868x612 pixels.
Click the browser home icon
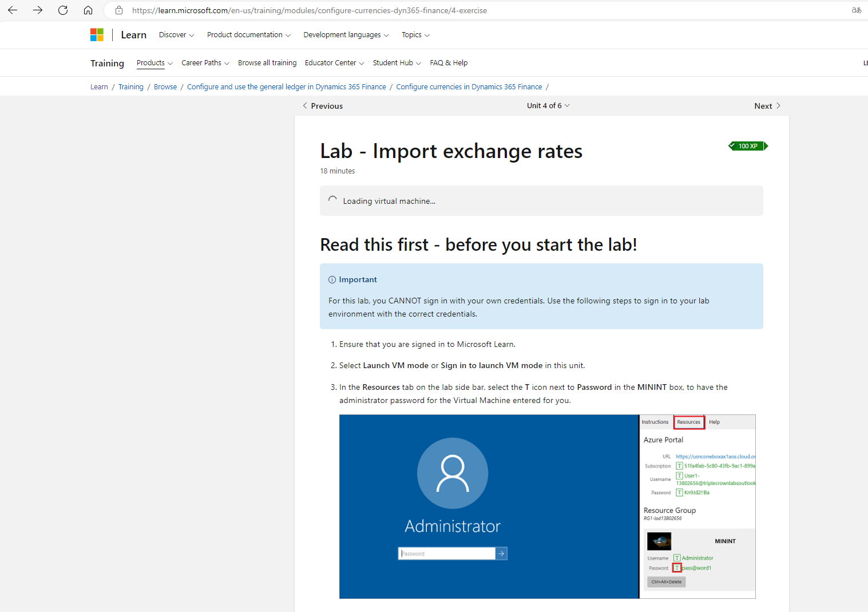(88, 10)
